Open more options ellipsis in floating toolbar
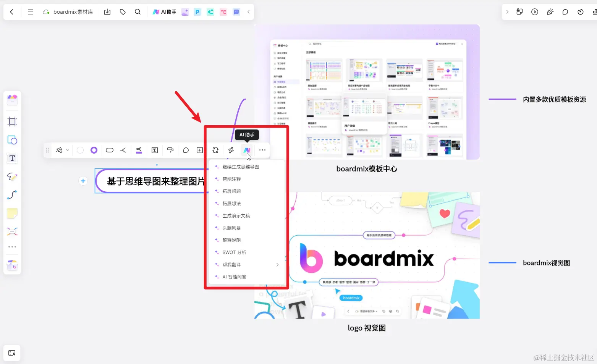Viewport: 597px width, 364px height. pyautogui.click(x=262, y=150)
